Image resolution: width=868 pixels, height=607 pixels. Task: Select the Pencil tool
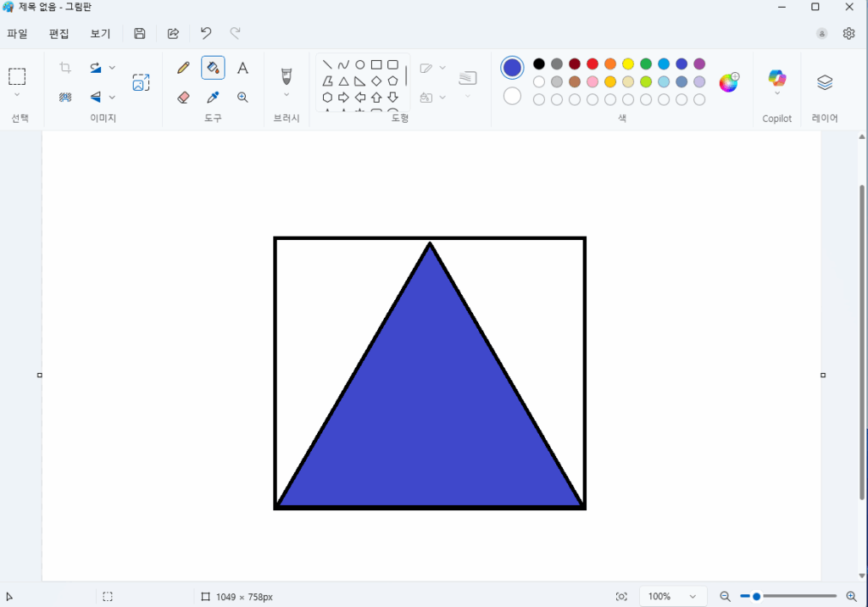183,68
